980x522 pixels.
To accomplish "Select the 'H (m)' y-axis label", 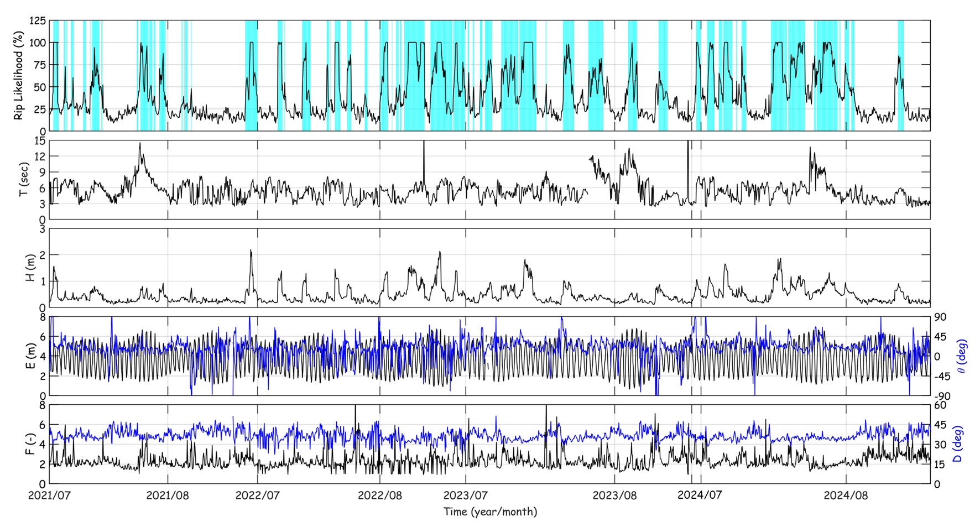I will coord(30,268).
